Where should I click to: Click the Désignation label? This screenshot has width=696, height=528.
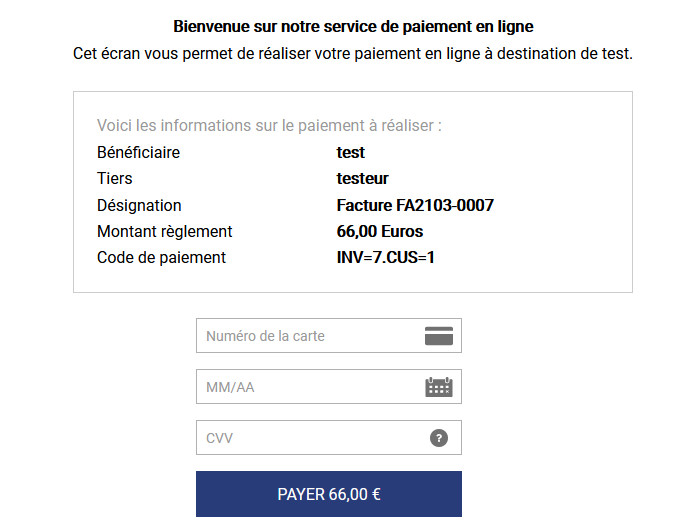(139, 206)
